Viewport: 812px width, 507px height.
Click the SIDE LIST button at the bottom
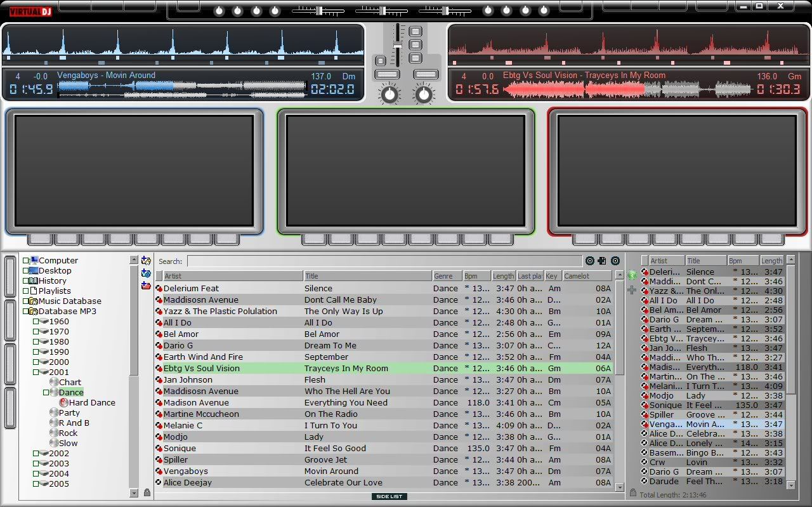click(390, 496)
